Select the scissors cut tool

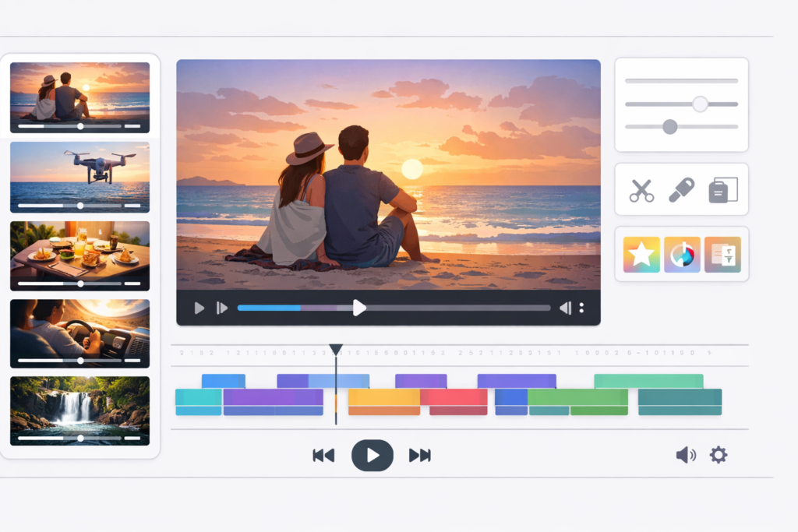[x=643, y=188]
